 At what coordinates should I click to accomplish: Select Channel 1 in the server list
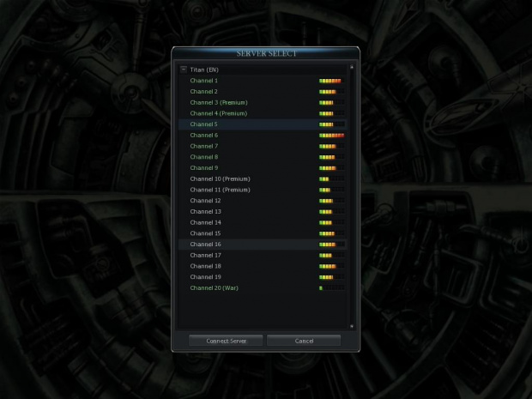263,81
